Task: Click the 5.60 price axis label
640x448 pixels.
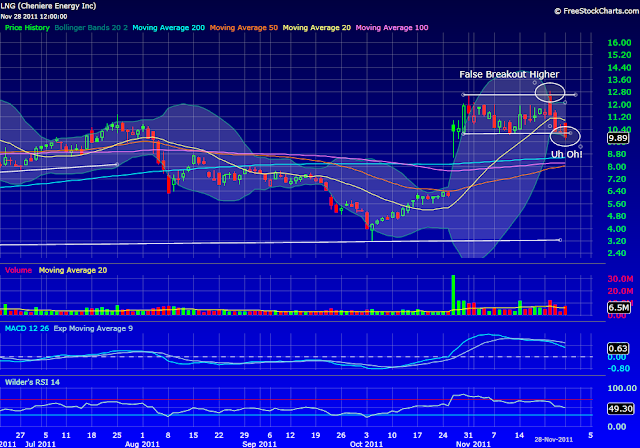Action: click(x=617, y=204)
